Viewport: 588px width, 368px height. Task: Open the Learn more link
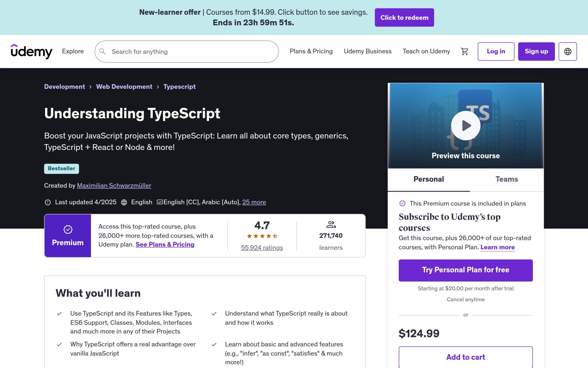click(498, 247)
